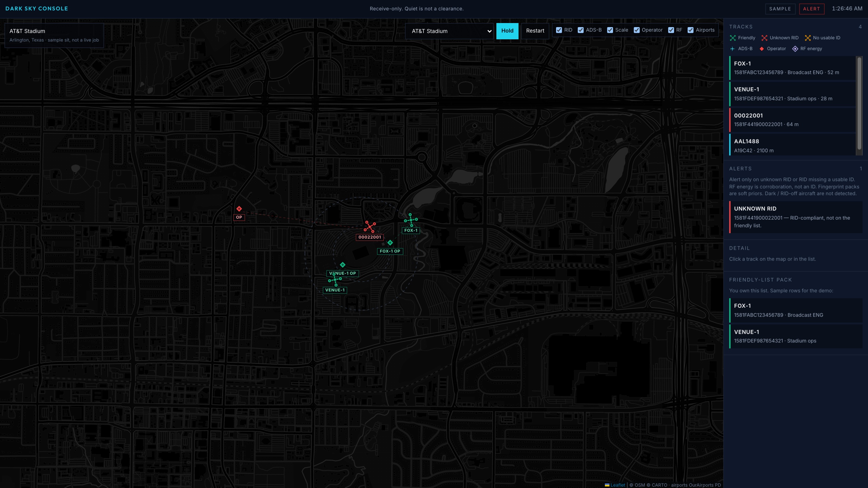
Task: Open the UNKNOWN RID alert card
Action: (795, 217)
